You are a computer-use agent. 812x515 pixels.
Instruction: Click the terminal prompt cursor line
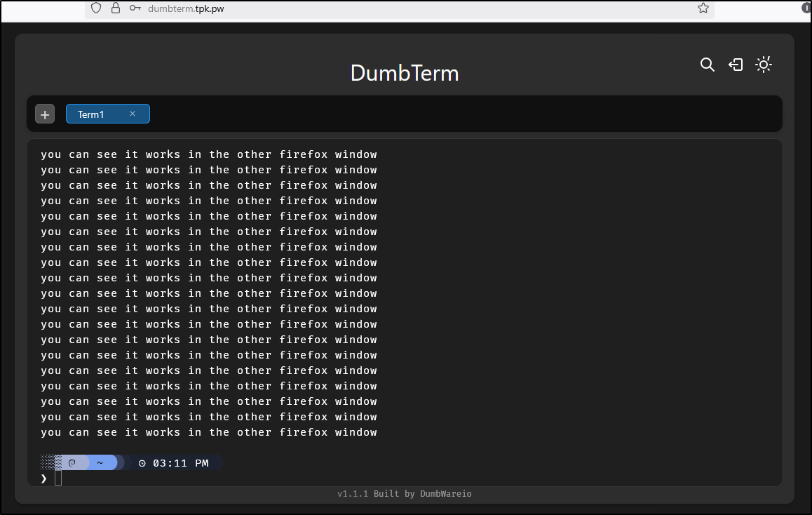(x=58, y=479)
